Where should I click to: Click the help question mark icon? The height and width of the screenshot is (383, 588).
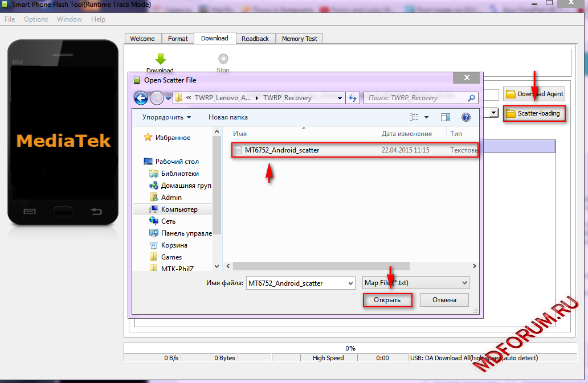(465, 117)
